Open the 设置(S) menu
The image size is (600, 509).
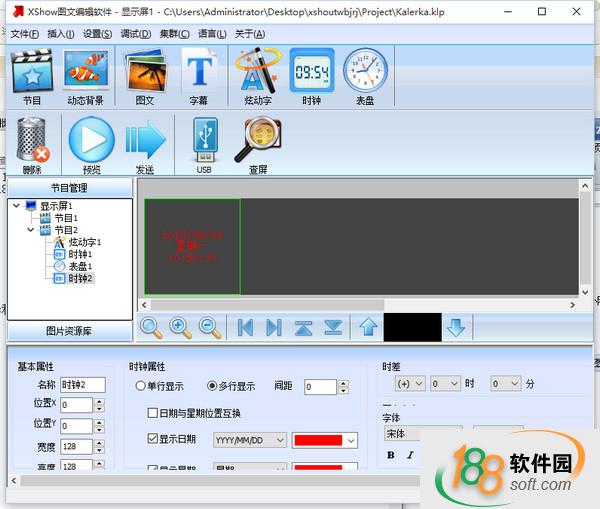(x=97, y=34)
